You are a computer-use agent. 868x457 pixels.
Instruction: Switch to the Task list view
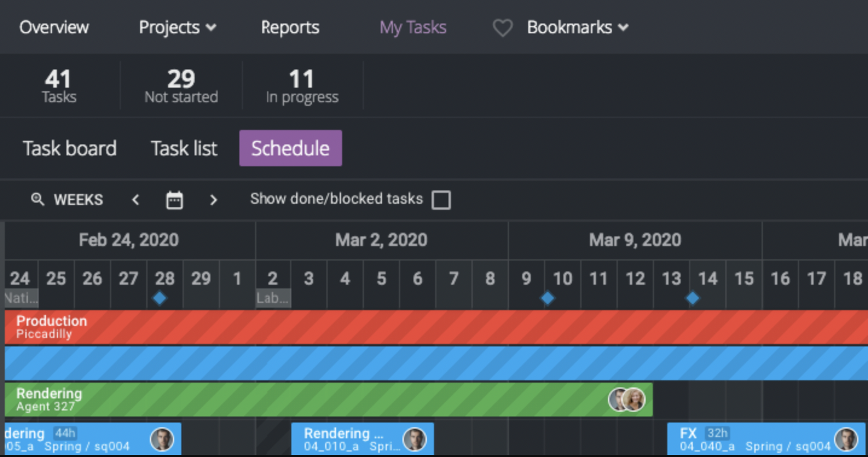click(x=184, y=149)
